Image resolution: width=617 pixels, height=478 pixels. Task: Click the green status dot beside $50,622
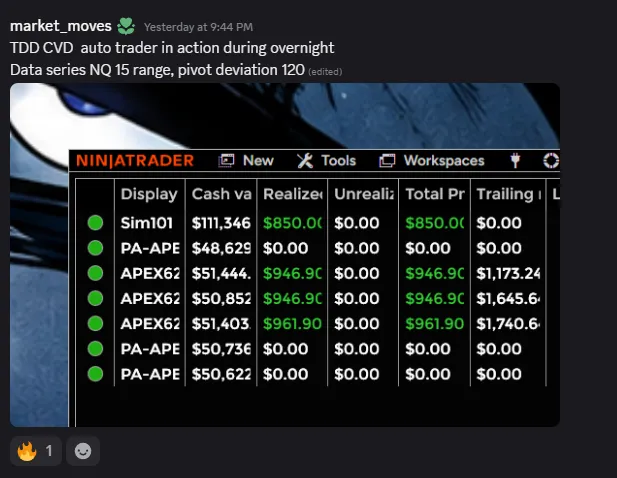tap(95, 374)
